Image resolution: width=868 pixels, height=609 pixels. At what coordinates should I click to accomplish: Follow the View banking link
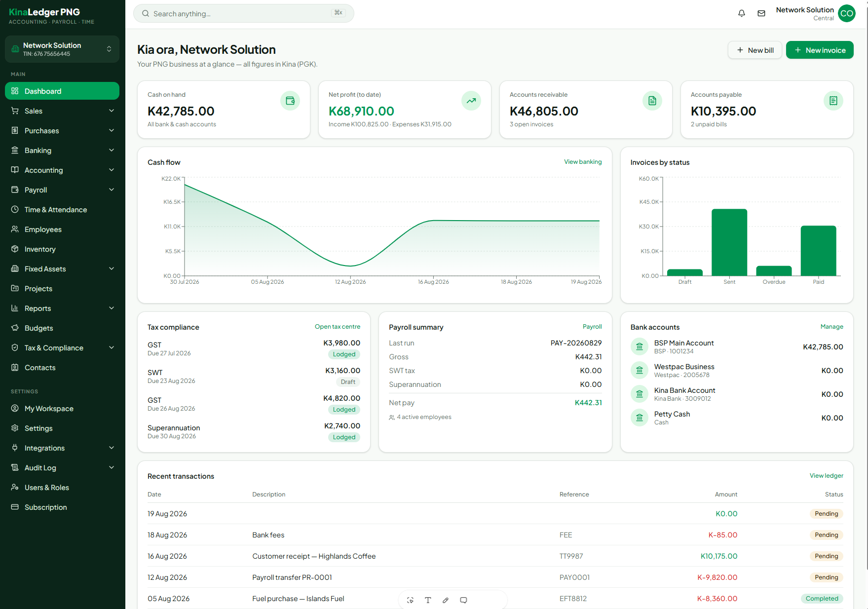[x=583, y=162]
